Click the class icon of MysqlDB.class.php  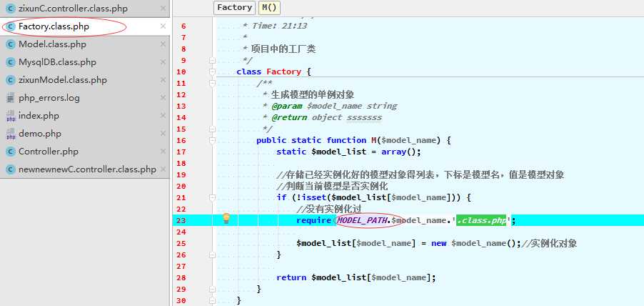click(x=11, y=62)
